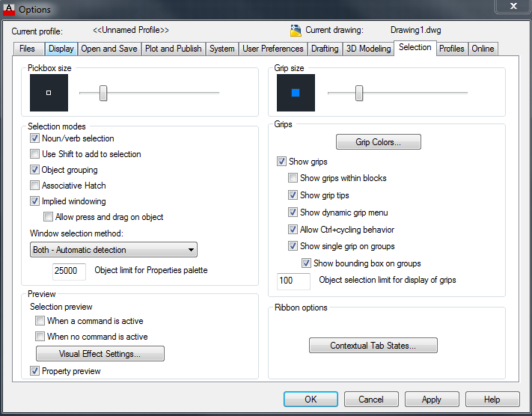This screenshot has width=532, height=416.
Task: Enable Allow press and drag on object
Action: (48, 216)
